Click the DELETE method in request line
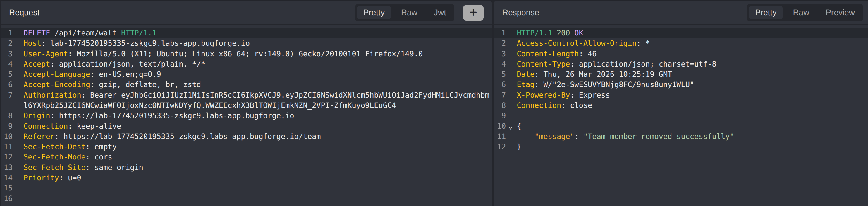The width and height of the screenshot is (868, 206). [x=36, y=33]
